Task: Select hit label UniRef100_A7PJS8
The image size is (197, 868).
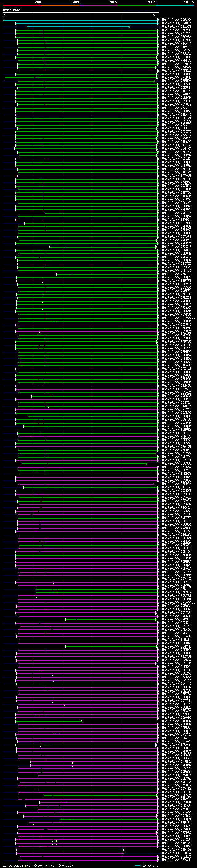Action: 177,436
